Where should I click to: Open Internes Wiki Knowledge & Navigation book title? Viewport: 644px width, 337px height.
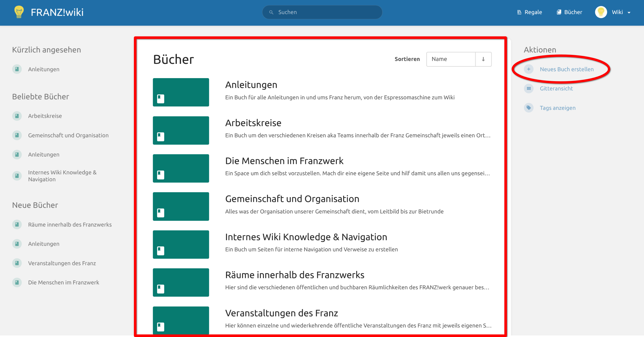306,237
